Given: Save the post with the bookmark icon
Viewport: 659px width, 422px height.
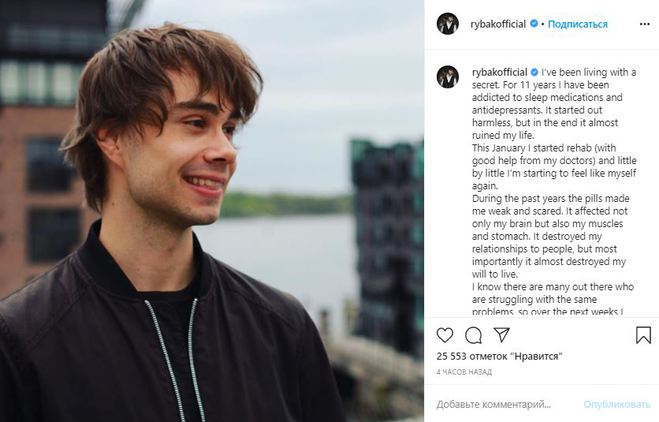Looking at the screenshot, I should tap(641, 335).
